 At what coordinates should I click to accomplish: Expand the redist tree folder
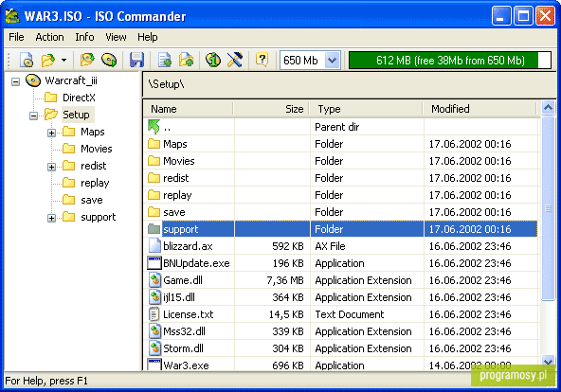pyautogui.click(x=51, y=167)
